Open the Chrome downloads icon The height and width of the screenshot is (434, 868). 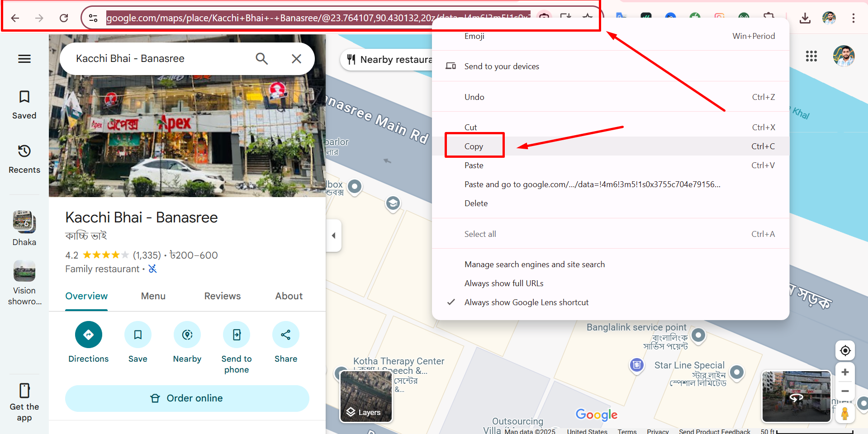point(805,18)
